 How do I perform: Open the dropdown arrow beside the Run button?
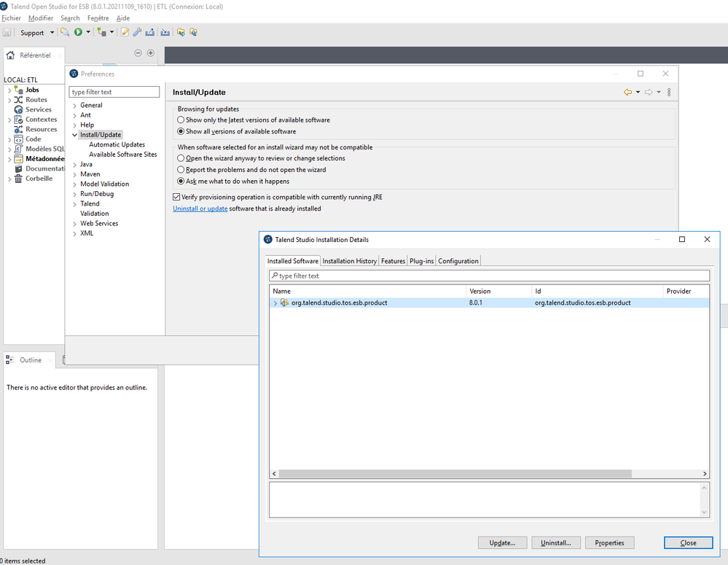click(x=88, y=32)
